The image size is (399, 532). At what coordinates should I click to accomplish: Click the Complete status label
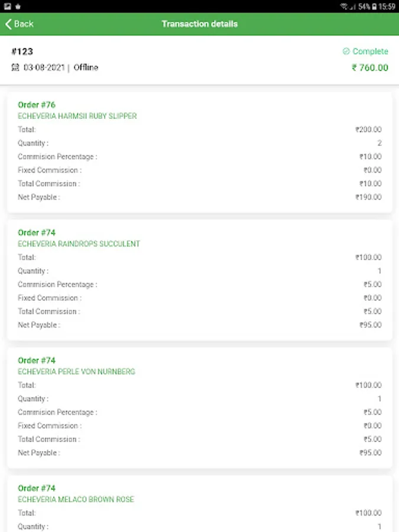point(370,51)
